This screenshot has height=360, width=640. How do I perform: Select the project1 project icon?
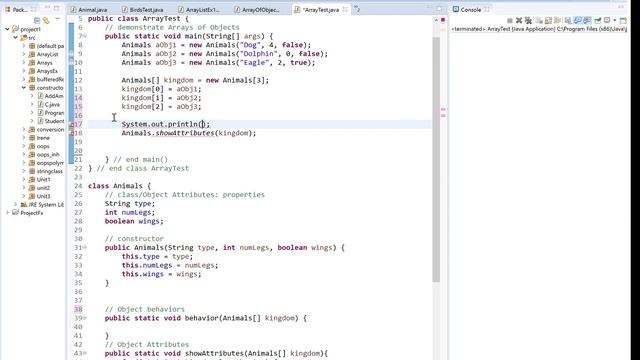tap(16, 29)
